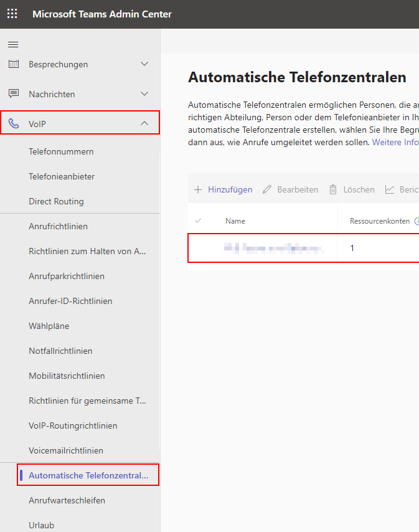Select Anrufparkrichtlinien in the menu
419x532 pixels.
click(67, 276)
